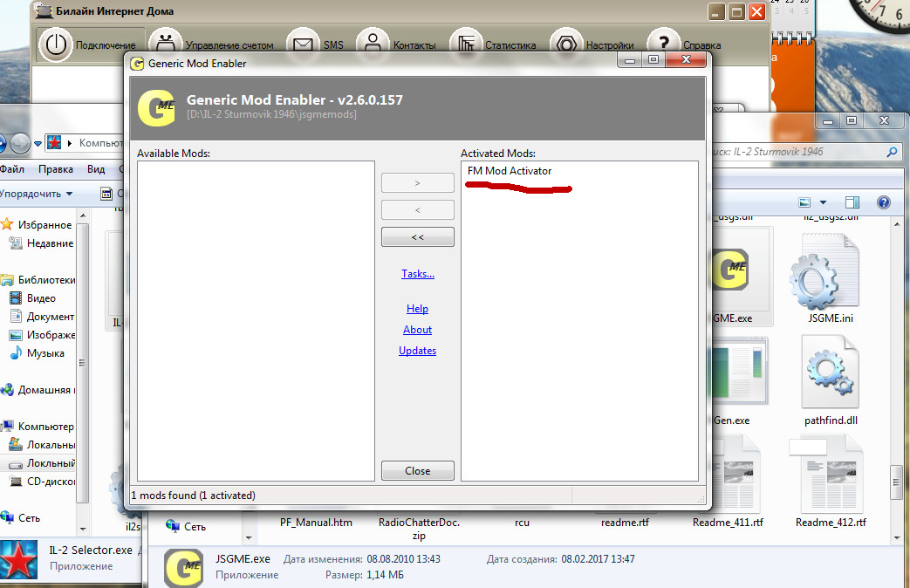
Task: Open the recent pages dropdown arrow
Action: point(38,143)
